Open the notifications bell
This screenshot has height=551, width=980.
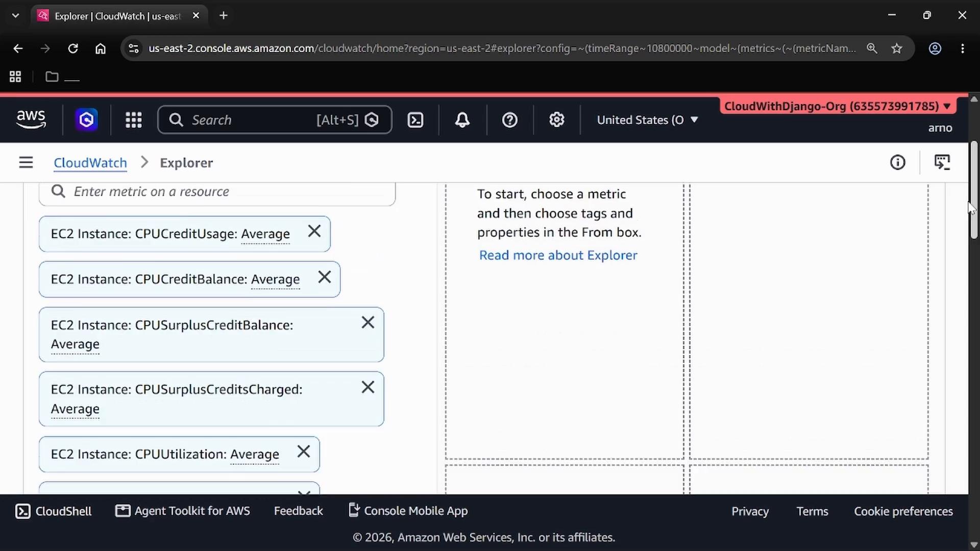(x=462, y=120)
